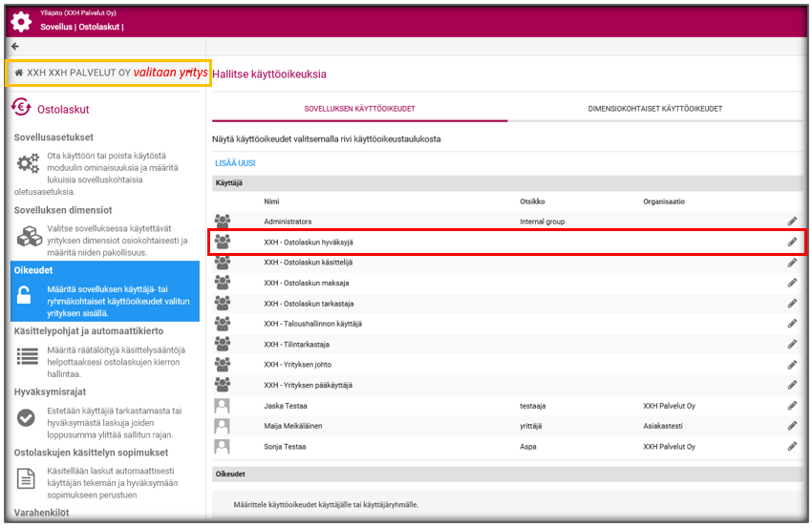Click the Käsittelypohjat list icon

click(x=28, y=356)
